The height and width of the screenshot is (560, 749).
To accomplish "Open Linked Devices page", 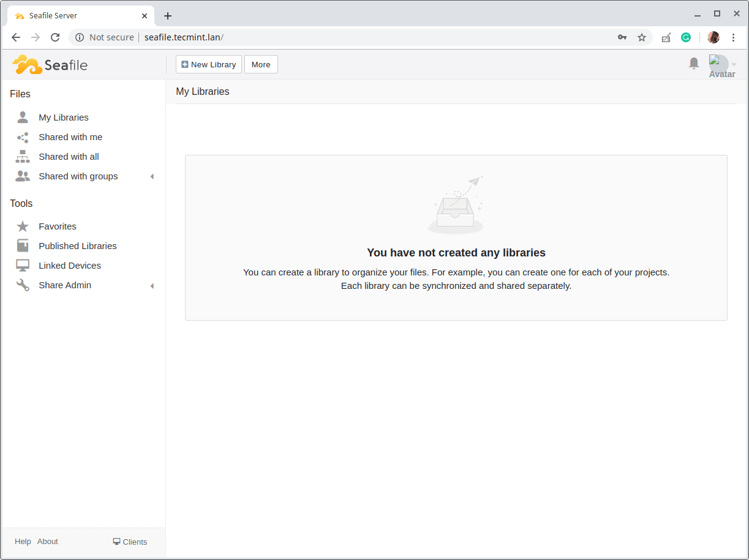I will click(x=70, y=266).
